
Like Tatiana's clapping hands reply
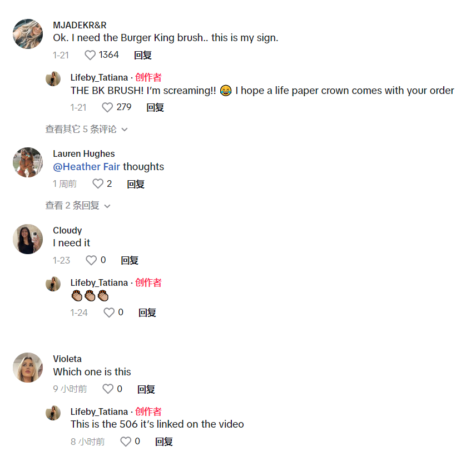109,313
